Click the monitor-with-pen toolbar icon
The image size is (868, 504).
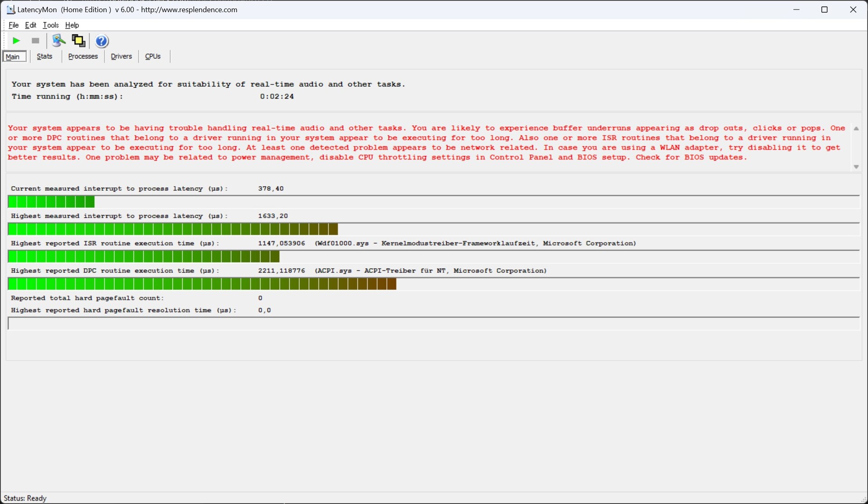pos(58,41)
